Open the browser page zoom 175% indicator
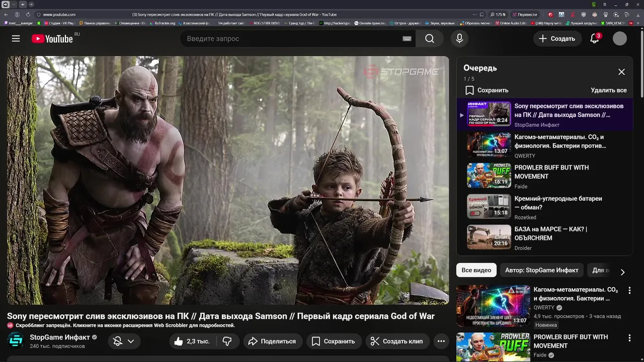Image resolution: width=644 pixels, height=362 pixels. [x=498, y=15]
